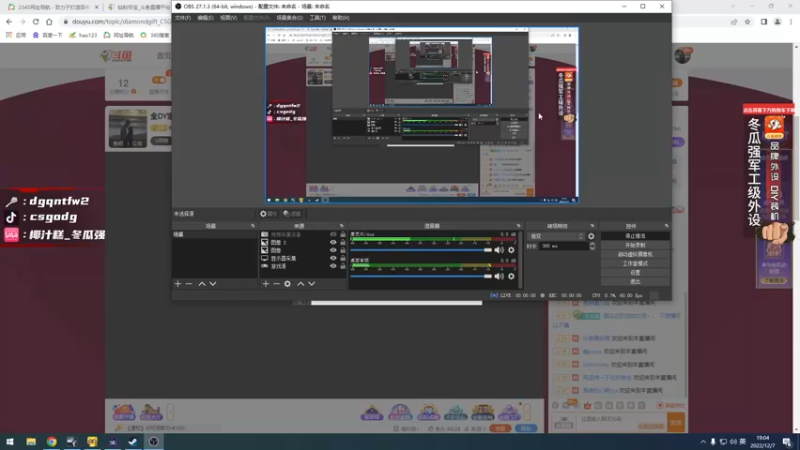Bookmark the page with Chrome's star icon
This screenshot has width=800, height=450.
747,22
